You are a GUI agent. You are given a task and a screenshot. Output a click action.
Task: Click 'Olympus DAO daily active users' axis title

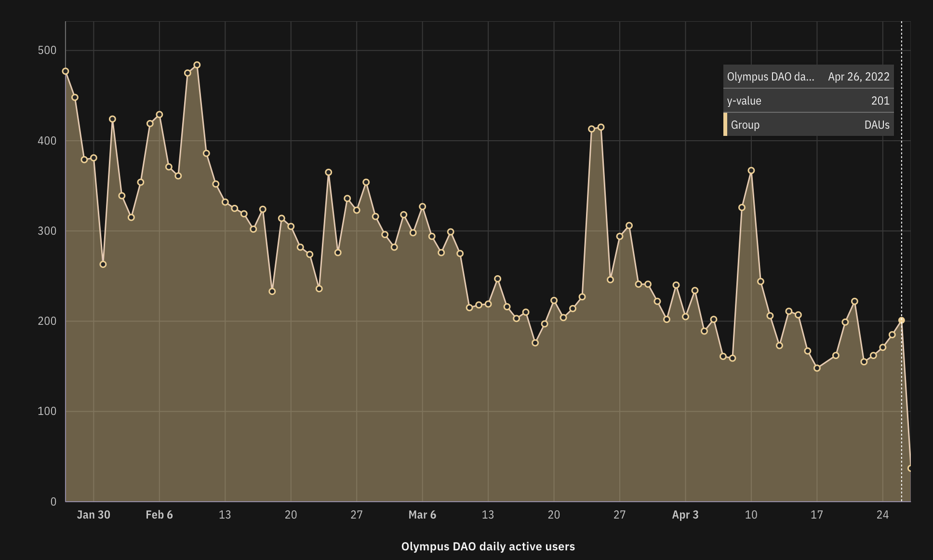tap(488, 547)
